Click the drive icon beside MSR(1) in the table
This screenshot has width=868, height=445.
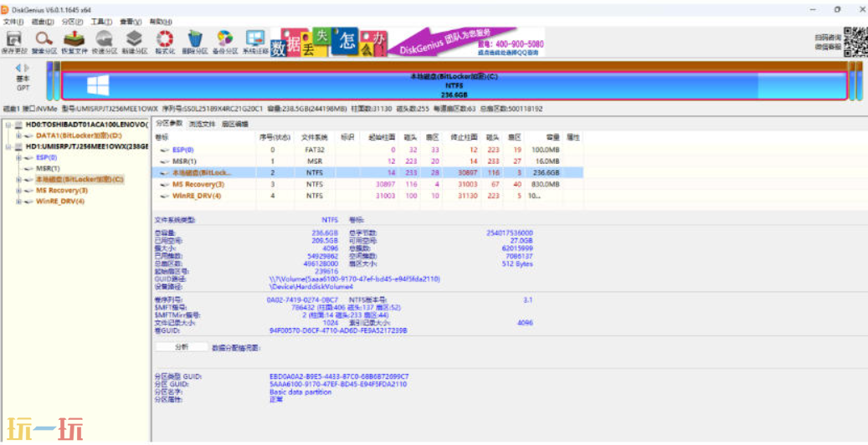coord(164,161)
